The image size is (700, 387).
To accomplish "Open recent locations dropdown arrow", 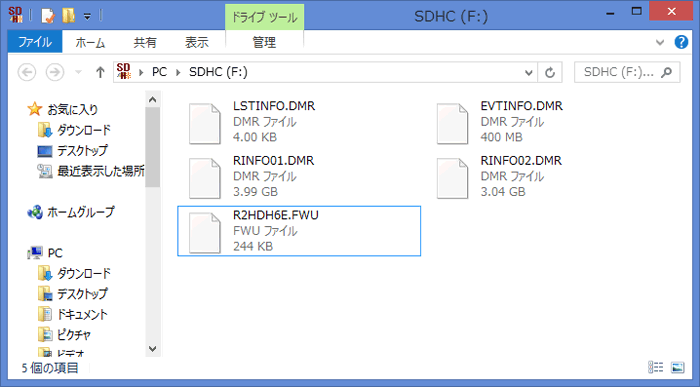I will pos(78,72).
